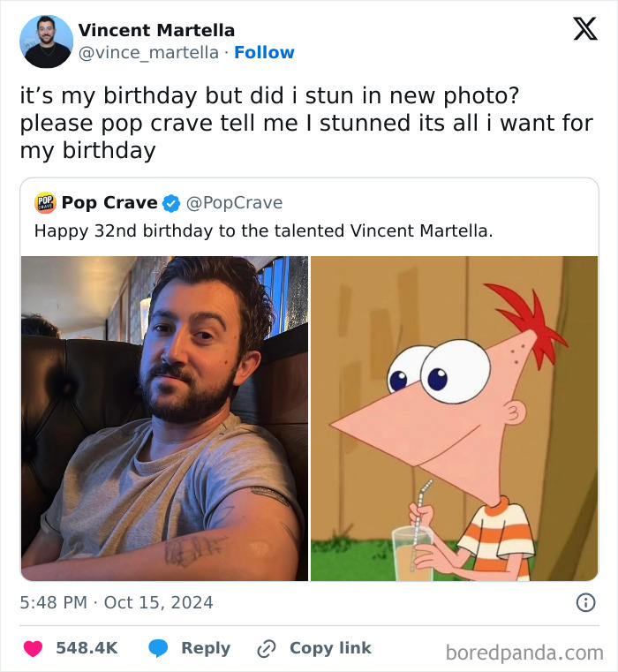Open the @PopCrave handle

click(234, 203)
